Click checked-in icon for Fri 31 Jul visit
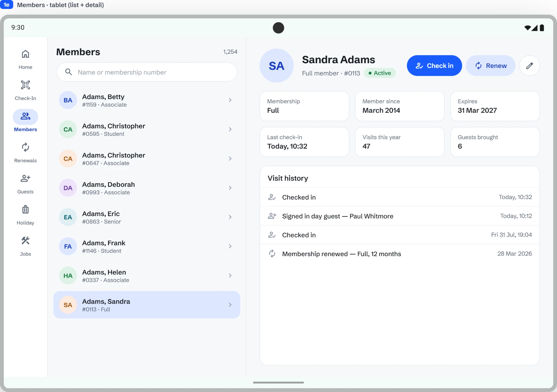 tap(272, 235)
